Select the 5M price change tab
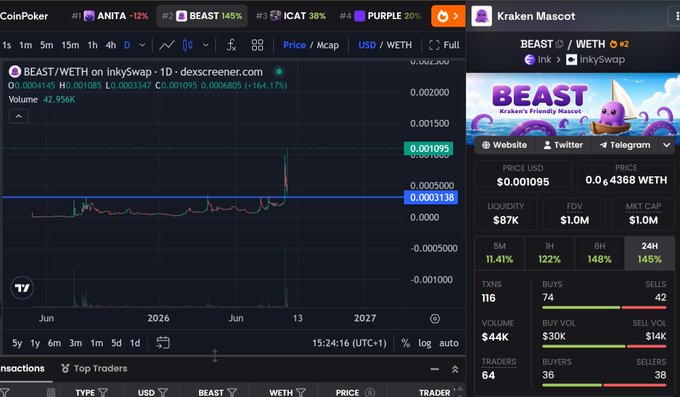Screen dimensions: 680x397 coord(500,253)
